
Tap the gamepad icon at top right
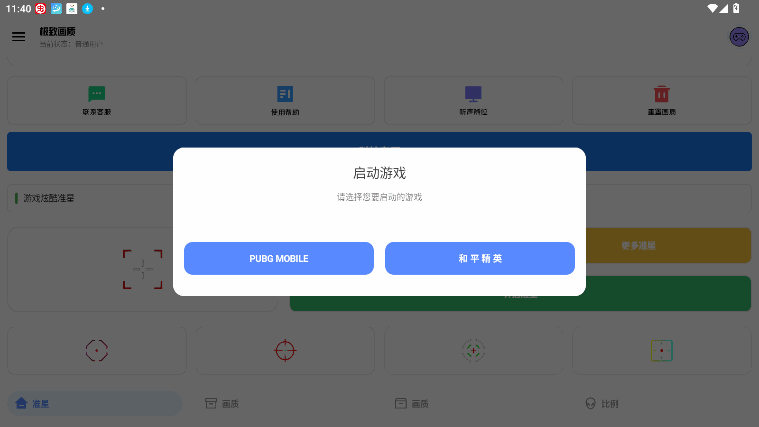739,37
